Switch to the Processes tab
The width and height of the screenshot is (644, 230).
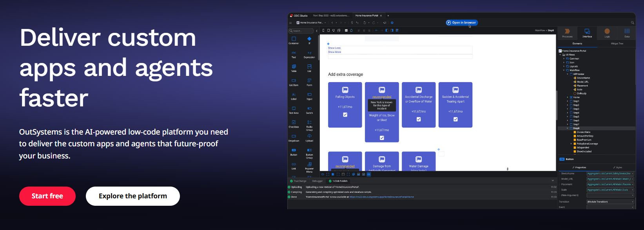567,33
